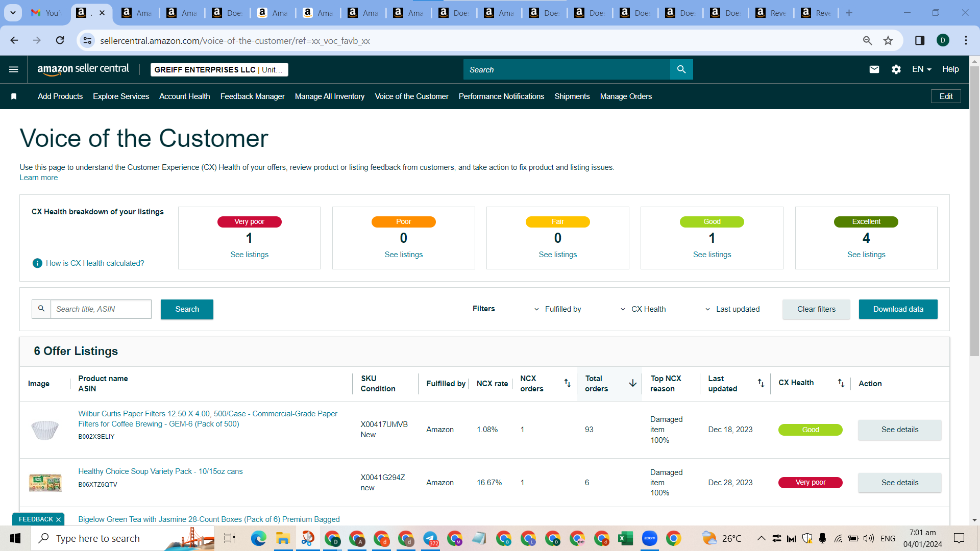The width and height of the screenshot is (980, 551).
Task: Click the header search magnifier button
Action: pyautogui.click(x=681, y=69)
